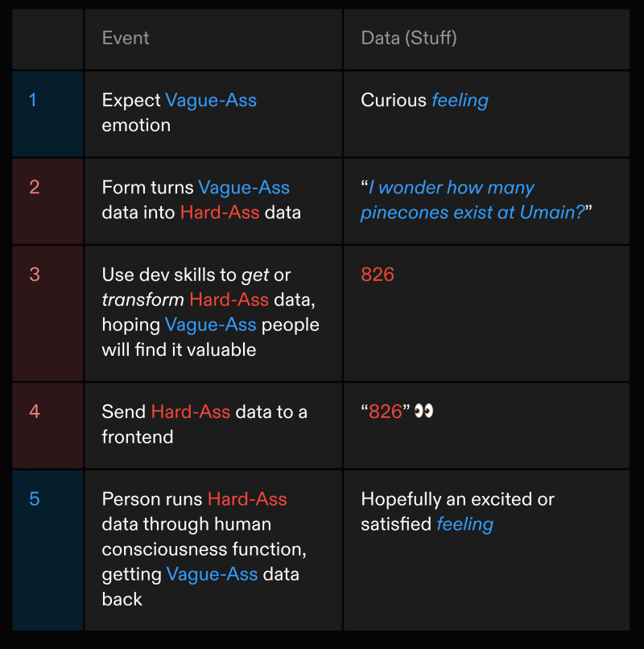This screenshot has width=644, height=649.
Task: Click the Hard-Ass text after Person runs
Action: [x=247, y=499]
